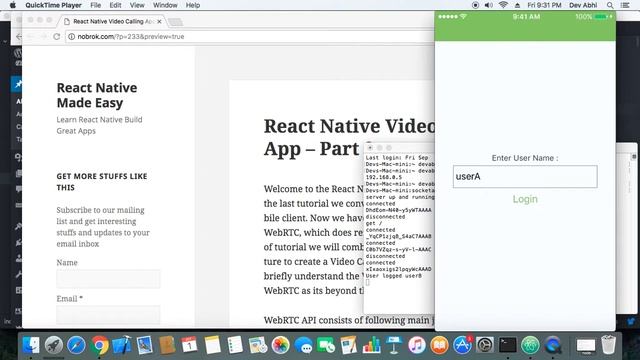Open the blue Messages bubble in Dock

(303, 345)
